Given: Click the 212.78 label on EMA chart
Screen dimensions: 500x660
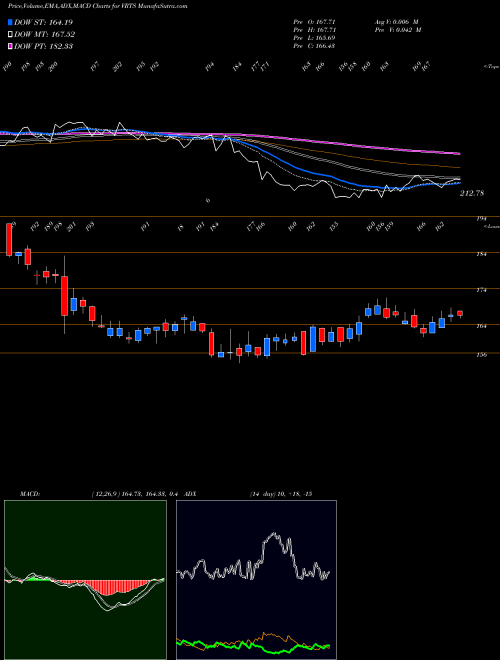Looking at the screenshot, I should [x=472, y=193].
